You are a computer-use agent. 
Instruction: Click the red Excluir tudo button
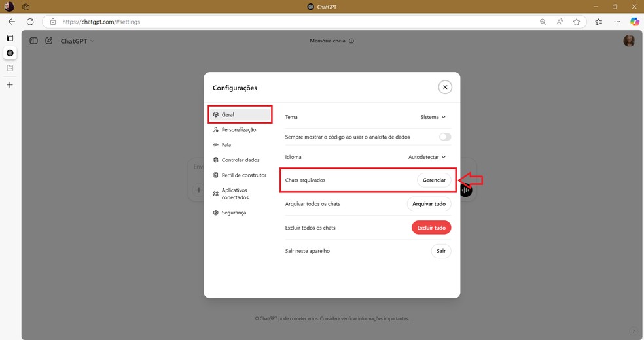(431, 228)
